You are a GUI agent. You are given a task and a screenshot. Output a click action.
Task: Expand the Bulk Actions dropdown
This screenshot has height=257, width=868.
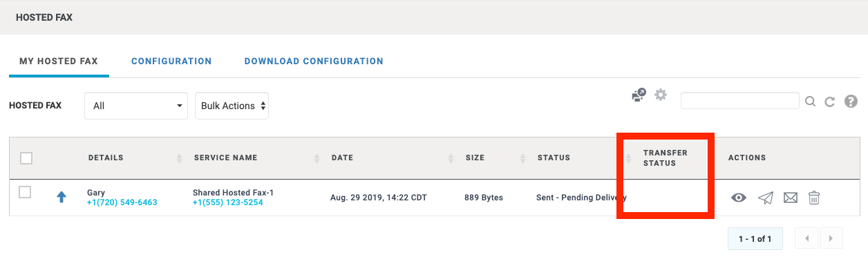click(232, 106)
